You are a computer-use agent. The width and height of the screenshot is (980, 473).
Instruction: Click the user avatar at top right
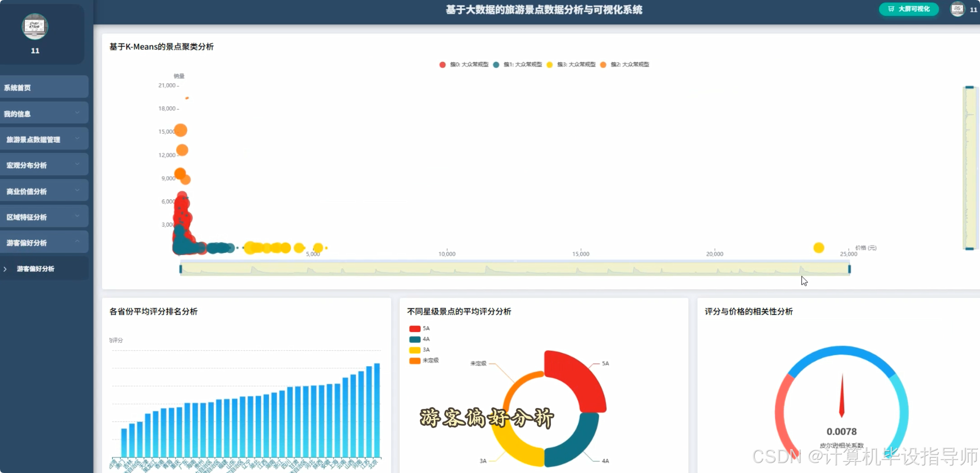pos(957,9)
